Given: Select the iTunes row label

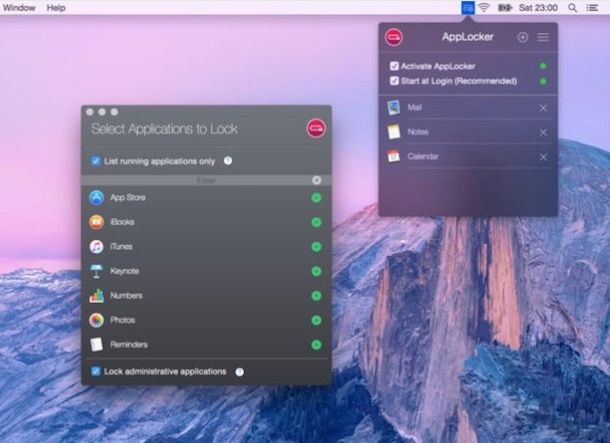Looking at the screenshot, I should [x=121, y=246].
